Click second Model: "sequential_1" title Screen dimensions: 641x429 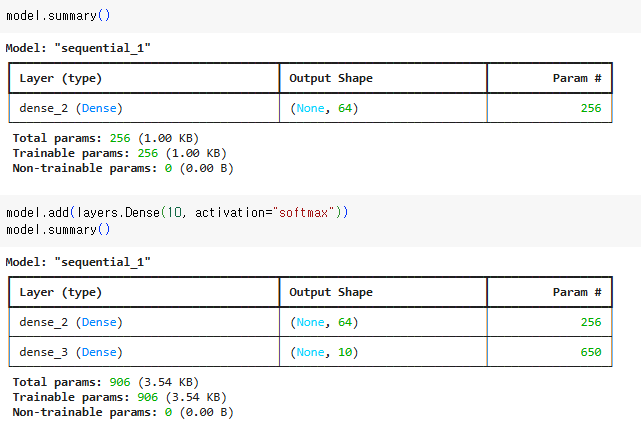[78, 262]
